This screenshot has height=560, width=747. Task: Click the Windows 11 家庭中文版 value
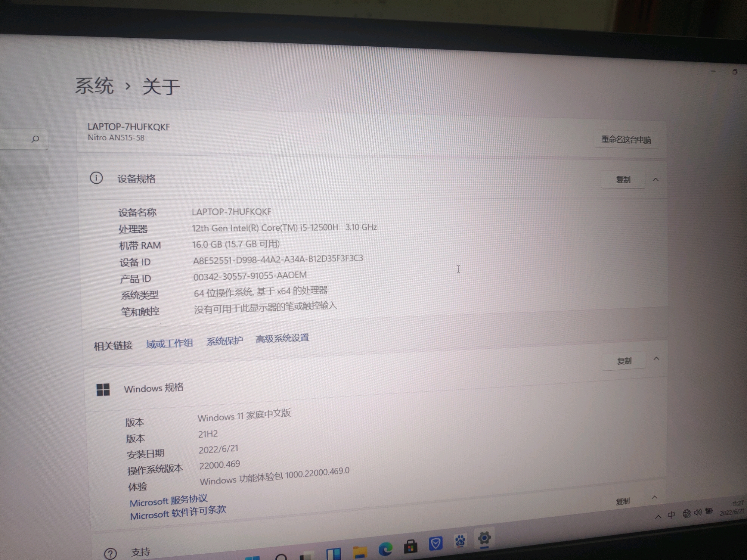click(244, 416)
